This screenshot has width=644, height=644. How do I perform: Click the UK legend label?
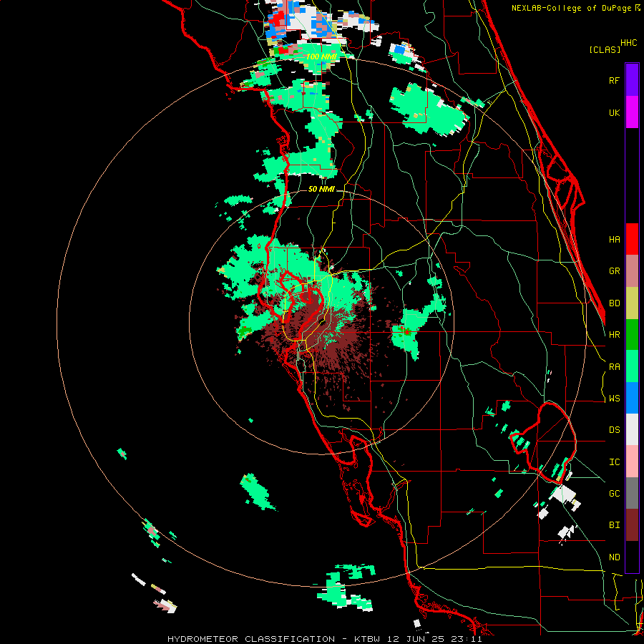pyautogui.click(x=614, y=112)
